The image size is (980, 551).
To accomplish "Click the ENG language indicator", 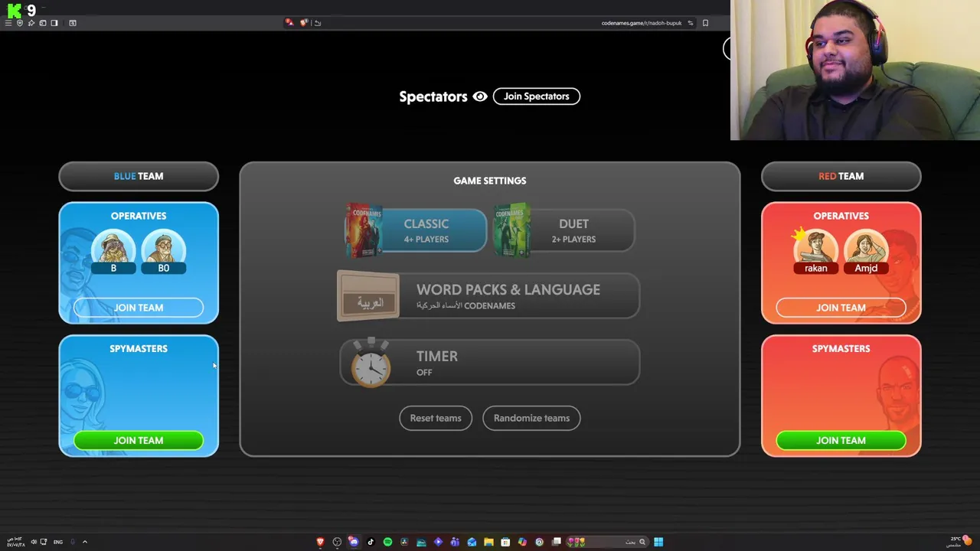I will [57, 542].
